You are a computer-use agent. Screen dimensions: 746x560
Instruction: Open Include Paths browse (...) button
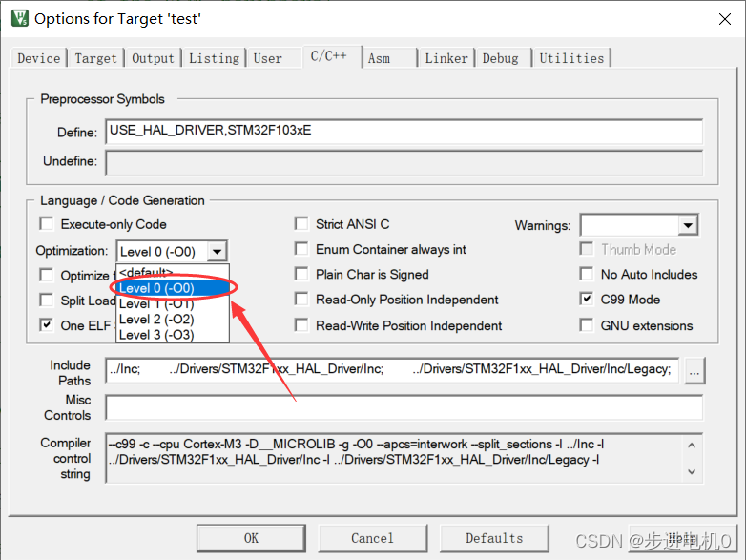694,371
